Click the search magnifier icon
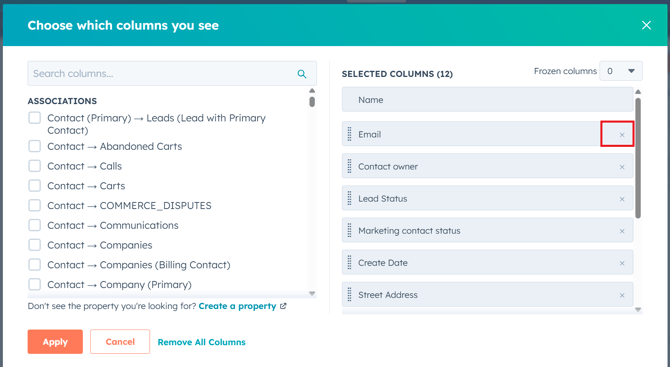The height and width of the screenshot is (367, 670). point(302,74)
